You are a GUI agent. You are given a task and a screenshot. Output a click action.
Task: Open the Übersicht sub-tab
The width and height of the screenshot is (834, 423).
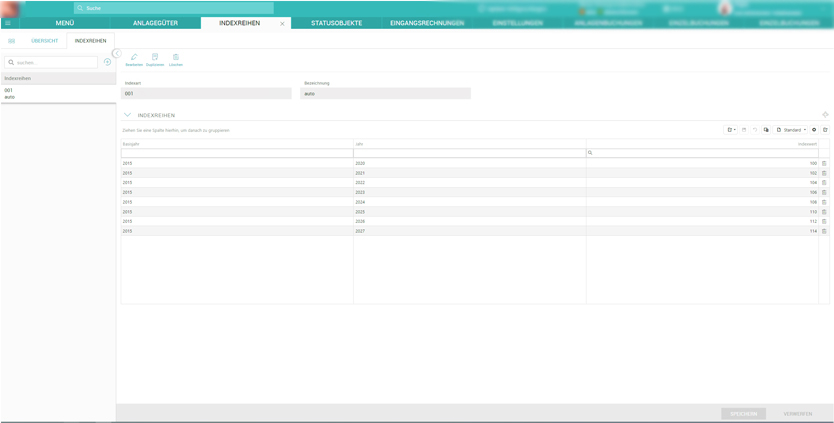(x=44, y=41)
